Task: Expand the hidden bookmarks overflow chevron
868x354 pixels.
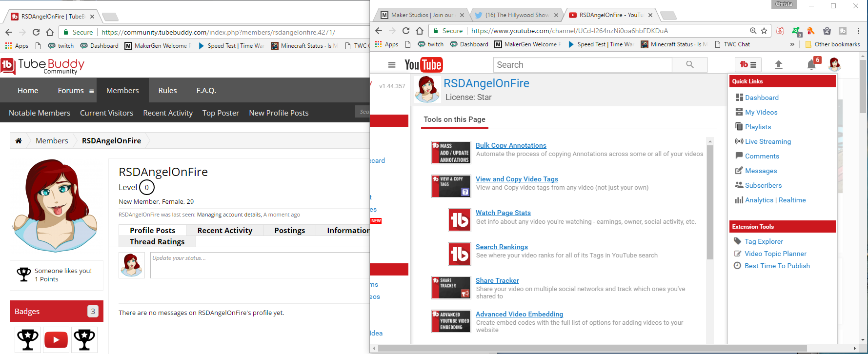Action: point(792,44)
